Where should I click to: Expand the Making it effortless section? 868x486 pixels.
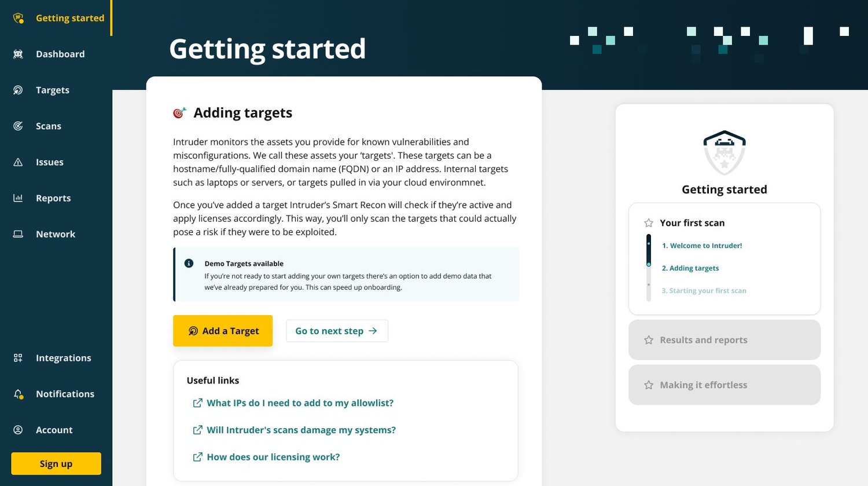point(724,385)
